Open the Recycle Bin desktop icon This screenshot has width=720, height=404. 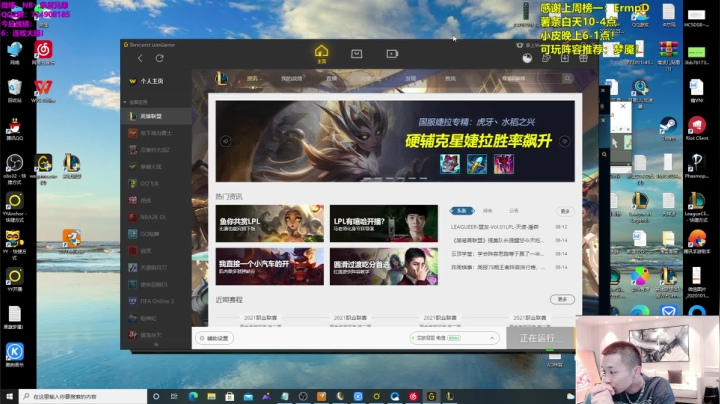point(15,91)
